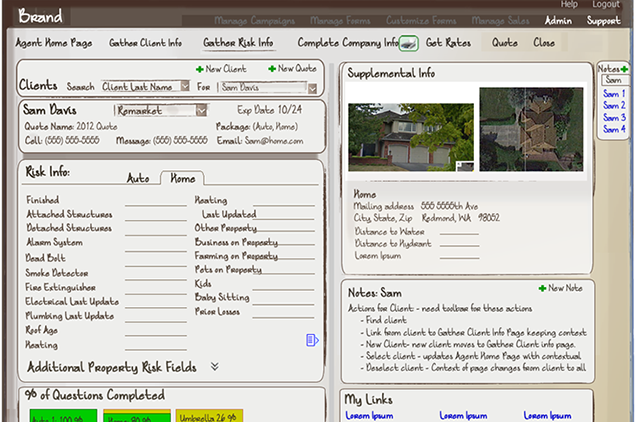Open the Sam Davis client dropdown
The image size is (636, 422).
[x=312, y=88]
